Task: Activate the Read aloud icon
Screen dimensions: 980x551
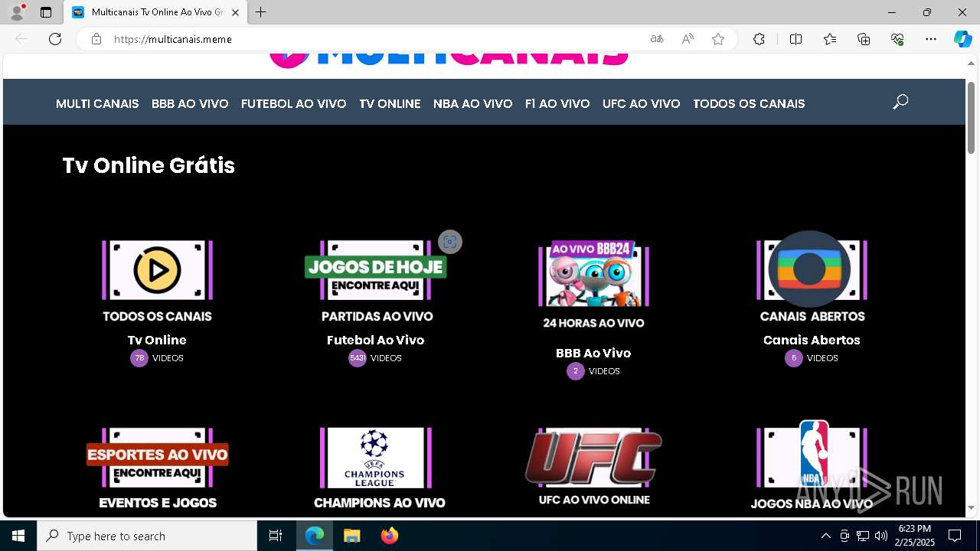Action: pos(688,39)
